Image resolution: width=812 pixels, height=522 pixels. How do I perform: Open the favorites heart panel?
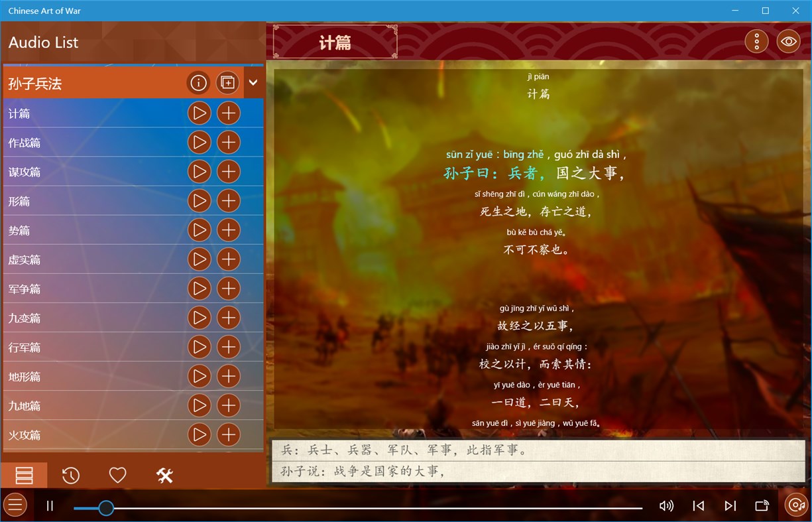coord(117,475)
